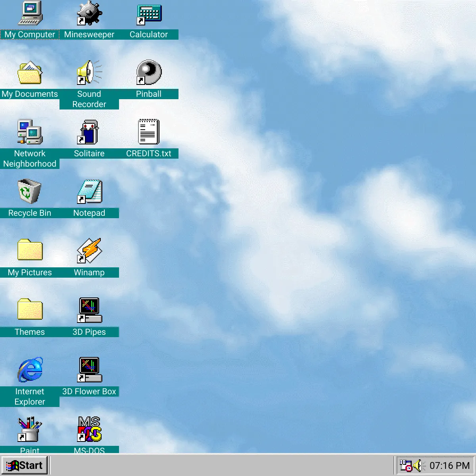
Task: Open the Recycle Bin
Action: [29, 192]
